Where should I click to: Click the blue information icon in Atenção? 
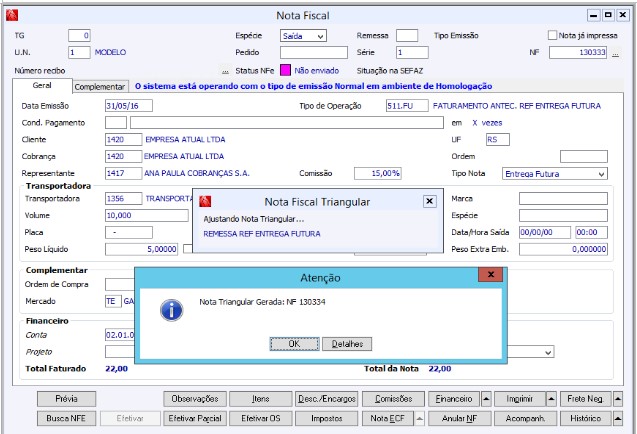click(171, 310)
